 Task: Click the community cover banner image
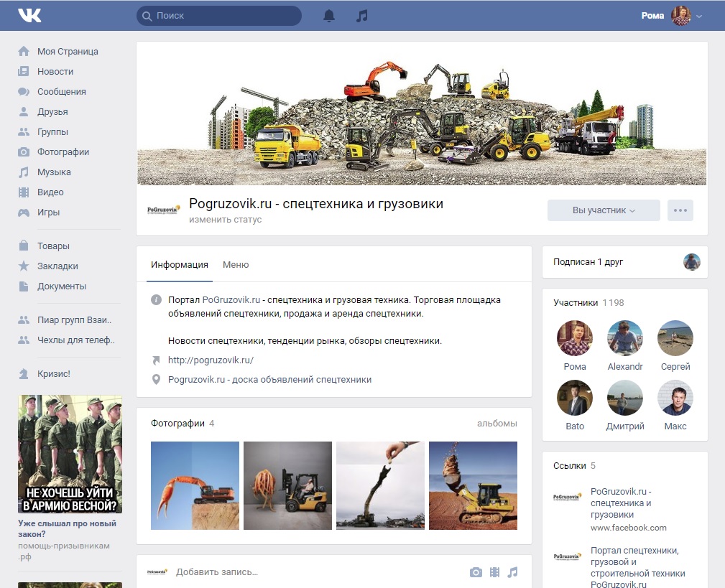(422, 113)
